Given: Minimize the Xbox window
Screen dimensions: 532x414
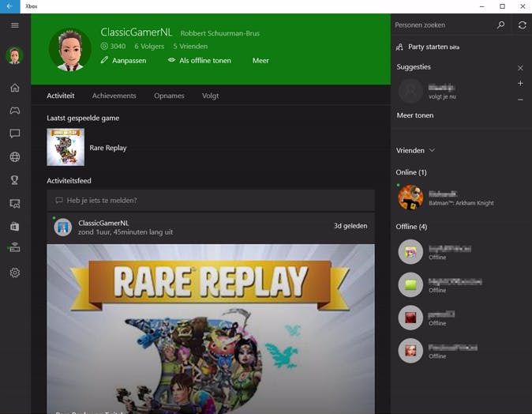Looking at the screenshot, I should tap(482, 6).
